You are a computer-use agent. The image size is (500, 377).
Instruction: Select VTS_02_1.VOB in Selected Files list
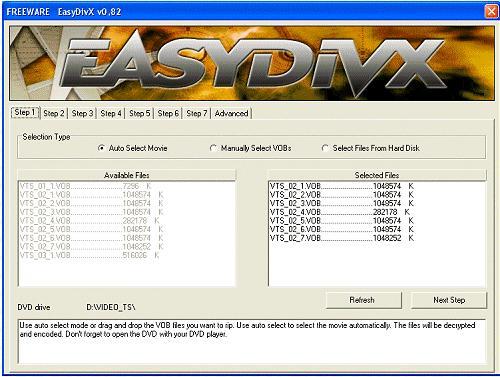click(x=342, y=186)
